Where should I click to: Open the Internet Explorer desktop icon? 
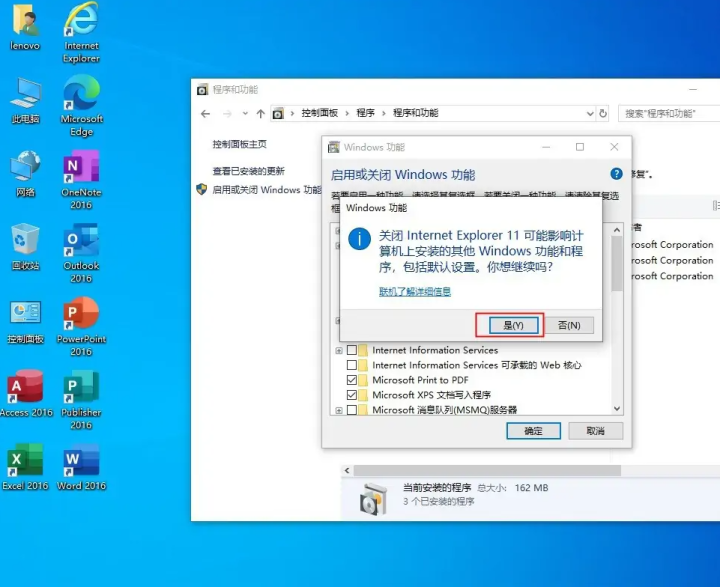click(x=81, y=22)
